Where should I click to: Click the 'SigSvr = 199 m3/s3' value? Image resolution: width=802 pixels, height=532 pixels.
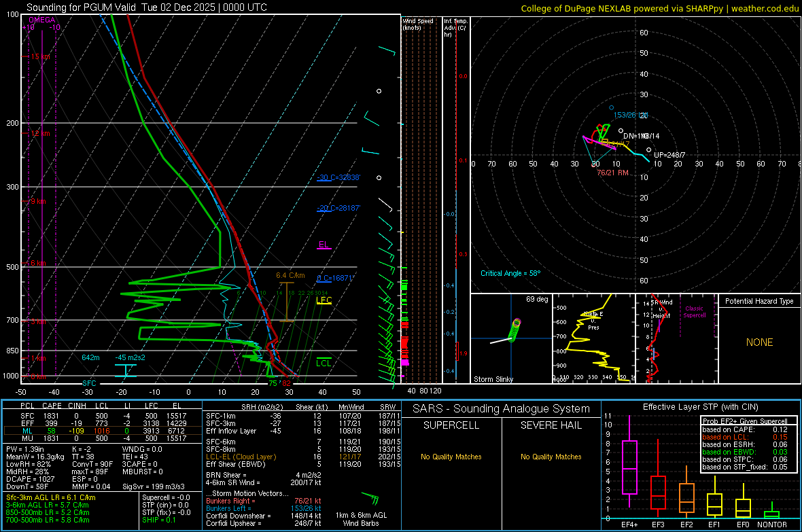click(154, 486)
